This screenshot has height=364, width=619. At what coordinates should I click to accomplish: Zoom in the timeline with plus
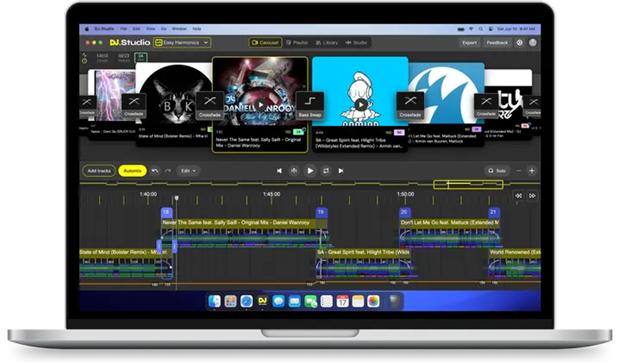click(532, 171)
